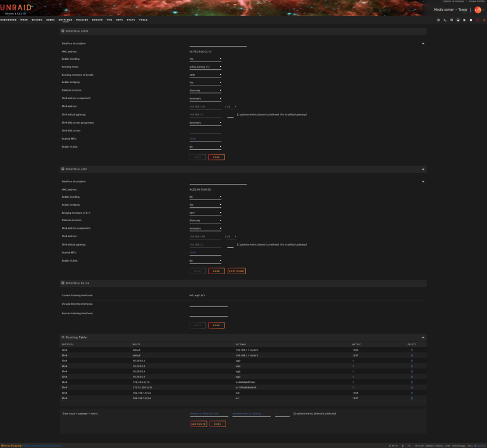
Task: Delete the default route via br0
Action: pyautogui.click(x=412, y=350)
